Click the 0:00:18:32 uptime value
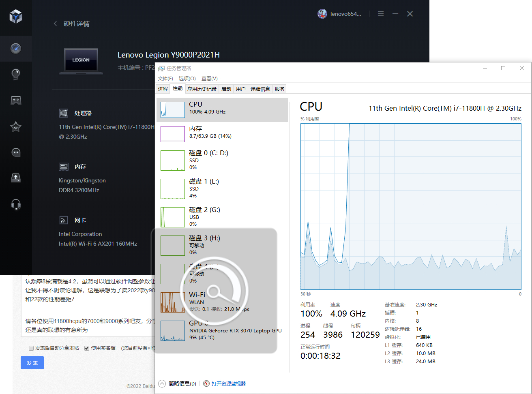This screenshot has width=532, height=394. coord(320,356)
